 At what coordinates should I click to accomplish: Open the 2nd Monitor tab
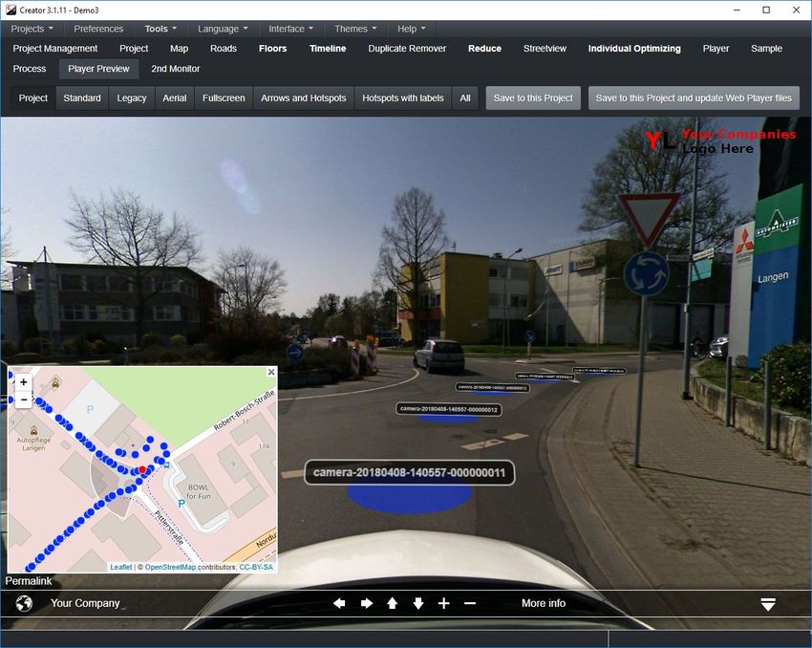coord(176,69)
